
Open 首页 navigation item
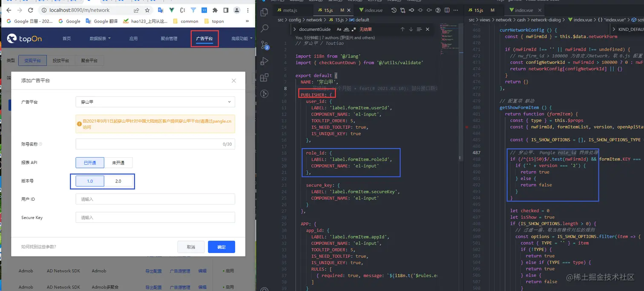(x=67, y=38)
